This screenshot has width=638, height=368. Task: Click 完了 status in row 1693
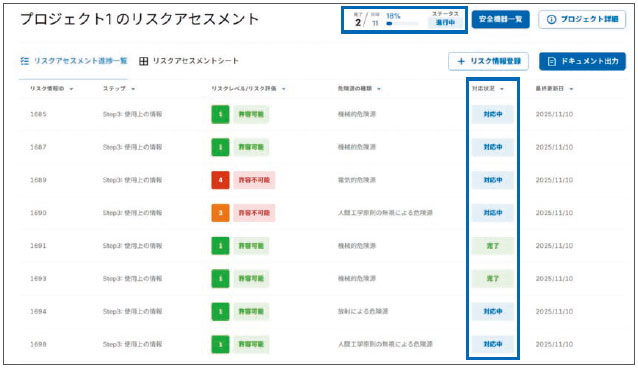click(x=493, y=278)
